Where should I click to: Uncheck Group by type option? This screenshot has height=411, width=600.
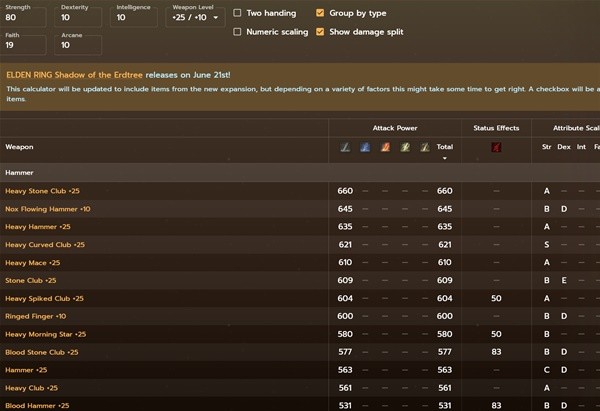(320, 13)
